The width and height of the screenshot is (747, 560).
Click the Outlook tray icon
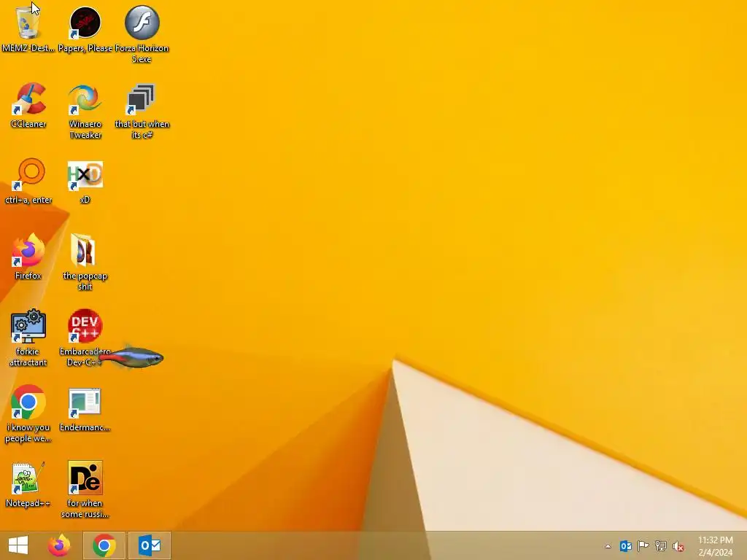[x=625, y=546]
